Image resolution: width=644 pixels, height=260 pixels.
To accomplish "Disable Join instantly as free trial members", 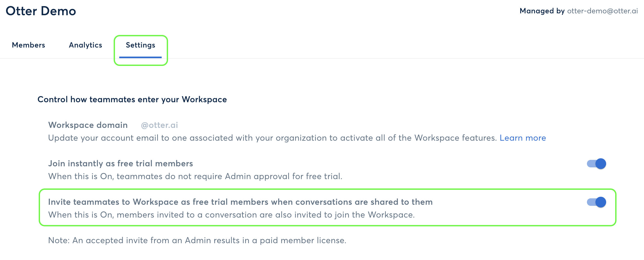I will pos(596,164).
